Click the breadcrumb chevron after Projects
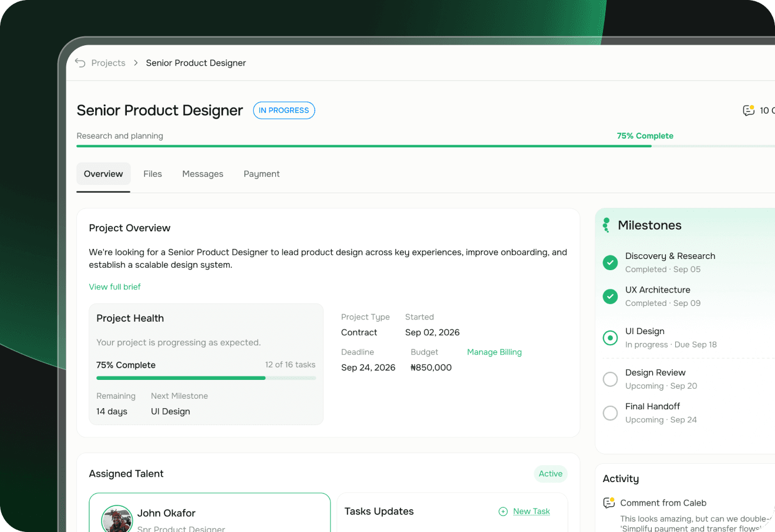 136,63
